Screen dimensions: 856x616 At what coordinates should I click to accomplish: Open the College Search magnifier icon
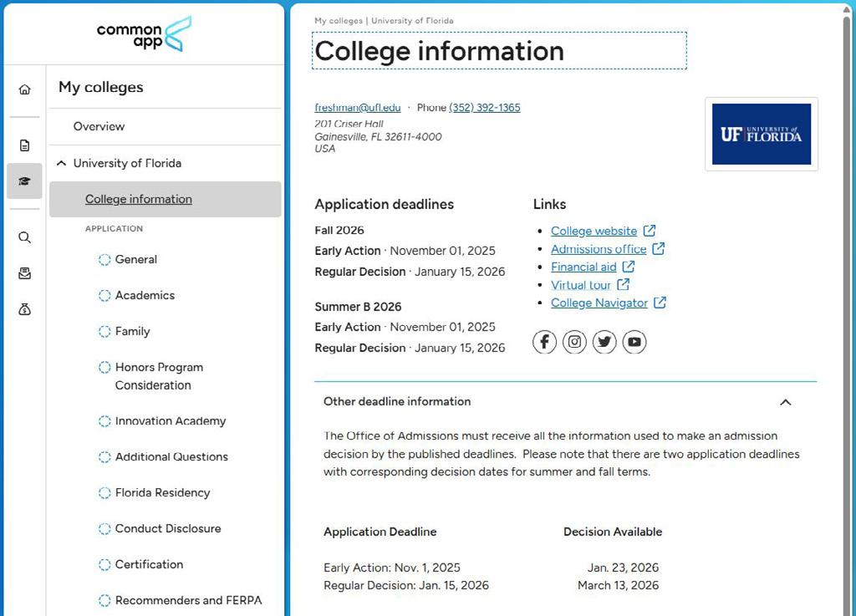[x=24, y=237]
